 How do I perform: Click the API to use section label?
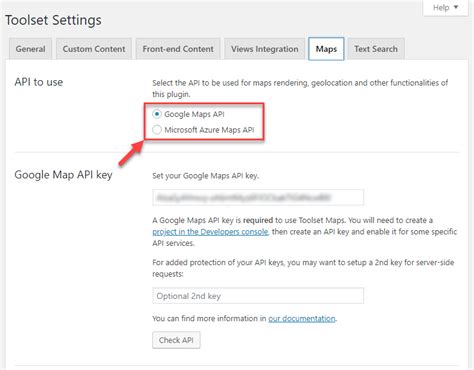pos(39,82)
